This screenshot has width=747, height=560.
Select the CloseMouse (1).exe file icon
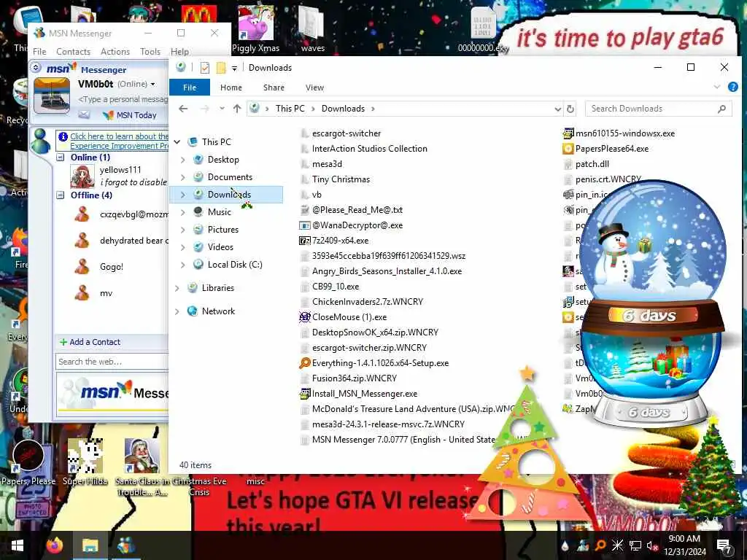[x=304, y=317]
